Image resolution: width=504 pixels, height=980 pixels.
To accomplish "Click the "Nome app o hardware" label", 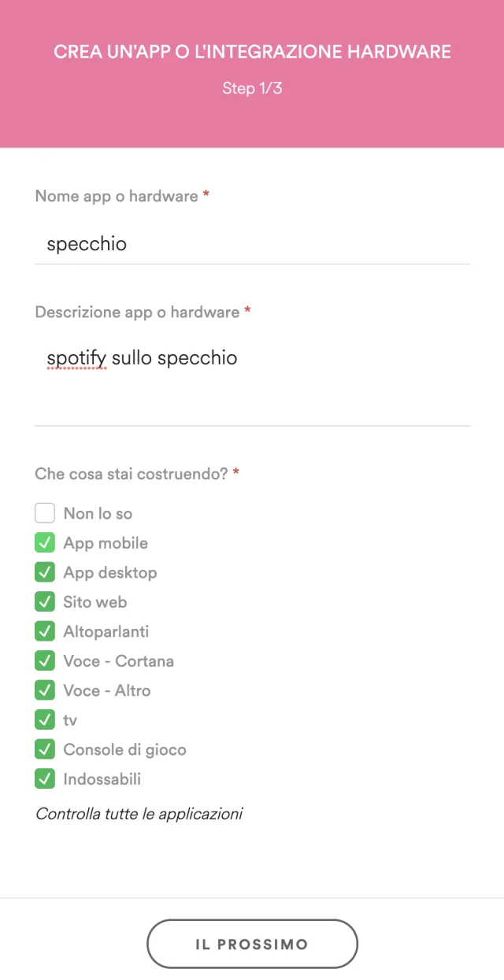I will pyautogui.click(x=115, y=196).
